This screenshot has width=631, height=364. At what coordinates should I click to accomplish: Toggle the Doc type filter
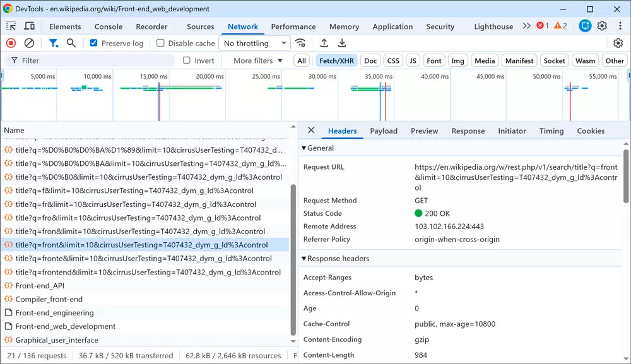click(x=370, y=61)
